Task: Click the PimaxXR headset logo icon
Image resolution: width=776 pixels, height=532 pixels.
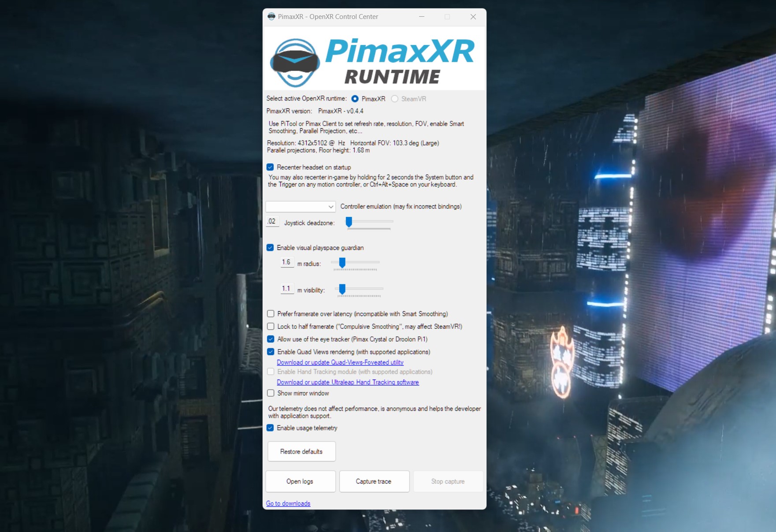Action: point(294,62)
